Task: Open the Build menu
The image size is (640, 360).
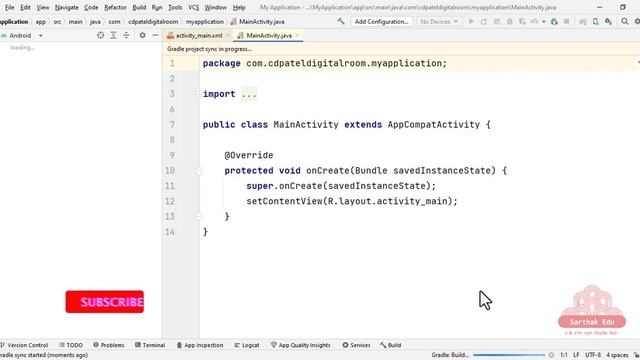Action: tap(139, 7)
